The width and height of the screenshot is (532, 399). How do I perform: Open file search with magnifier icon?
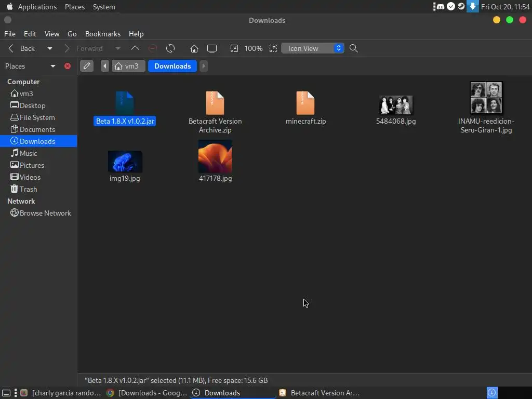pos(353,48)
